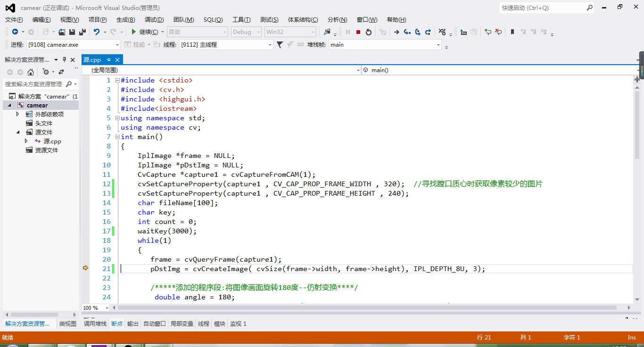Open the Win32 platform dropdown
The height and width of the screenshot is (347, 644).
point(313,32)
